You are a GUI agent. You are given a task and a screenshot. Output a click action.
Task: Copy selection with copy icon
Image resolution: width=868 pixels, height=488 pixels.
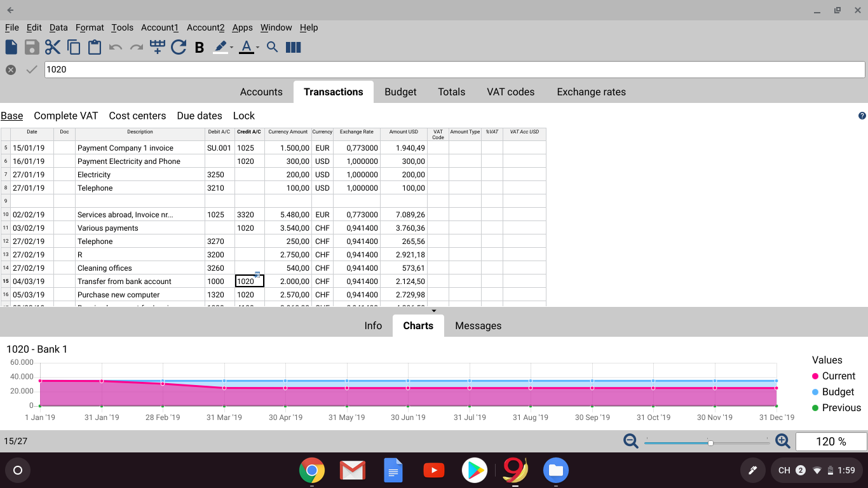74,47
